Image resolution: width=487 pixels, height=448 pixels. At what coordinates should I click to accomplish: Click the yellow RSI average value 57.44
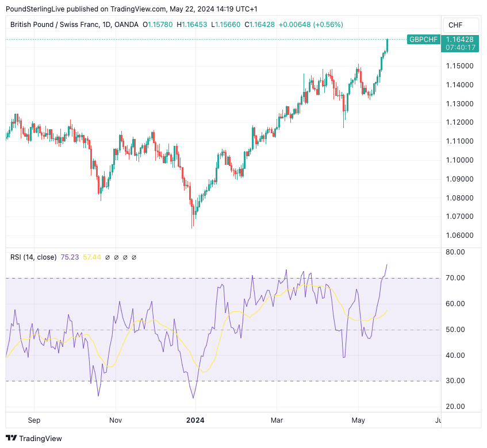92,257
